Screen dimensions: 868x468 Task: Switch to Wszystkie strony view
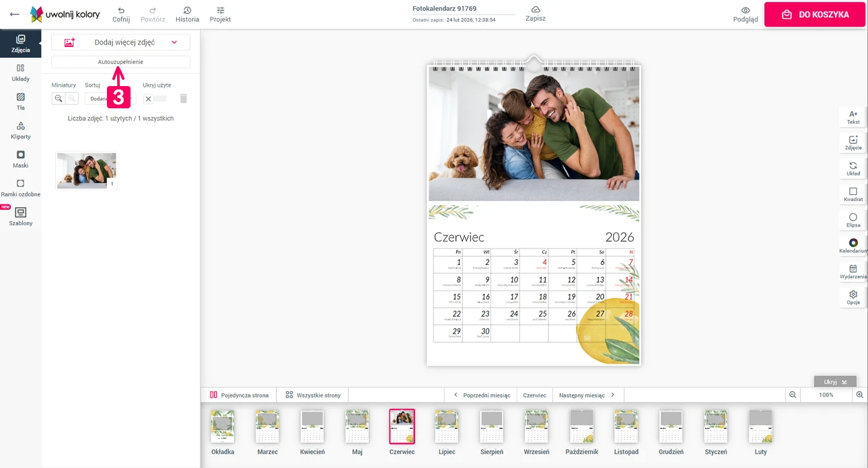tap(313, 395)
